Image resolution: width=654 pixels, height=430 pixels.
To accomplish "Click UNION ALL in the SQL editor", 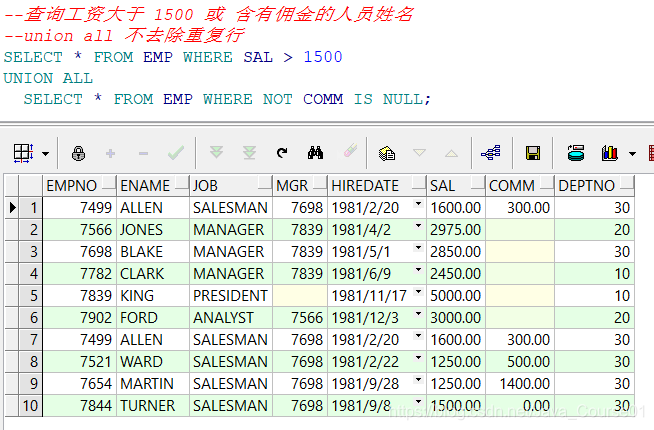I will tap(48, 78).
